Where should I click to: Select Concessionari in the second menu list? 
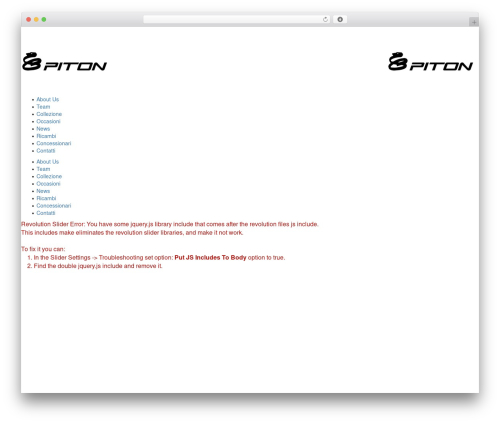tap(54, 206)
